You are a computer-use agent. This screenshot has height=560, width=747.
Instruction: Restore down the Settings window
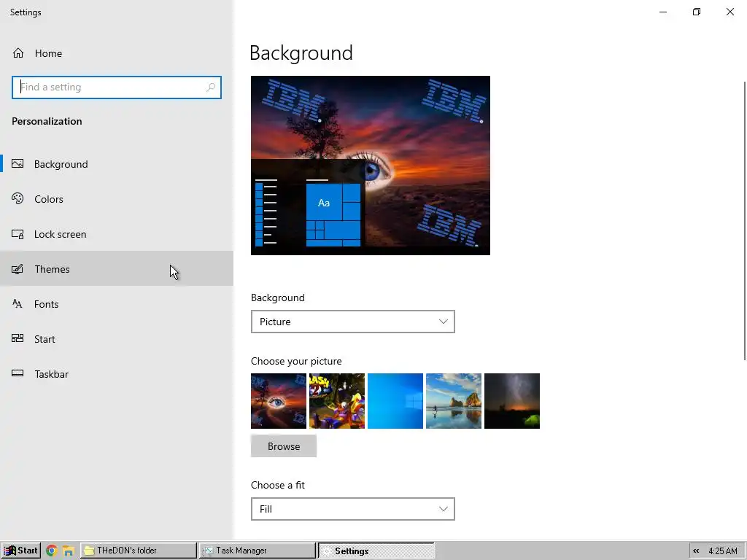pos(697,12)
